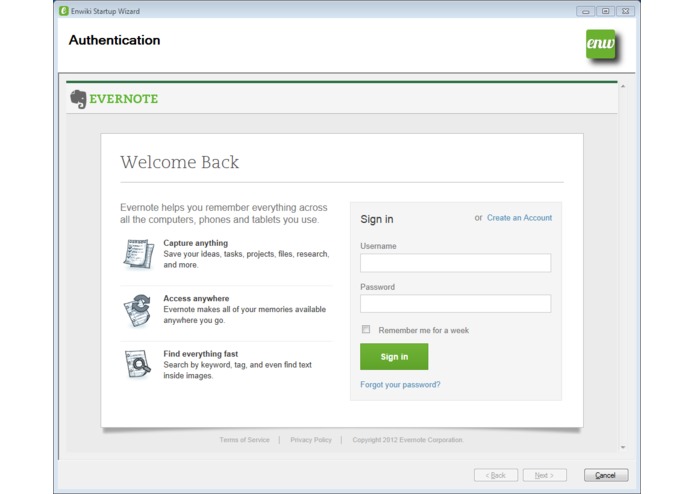
Task: Click the scrollbar down arrow
Action: pyautogui.click(x=623, y=447)
